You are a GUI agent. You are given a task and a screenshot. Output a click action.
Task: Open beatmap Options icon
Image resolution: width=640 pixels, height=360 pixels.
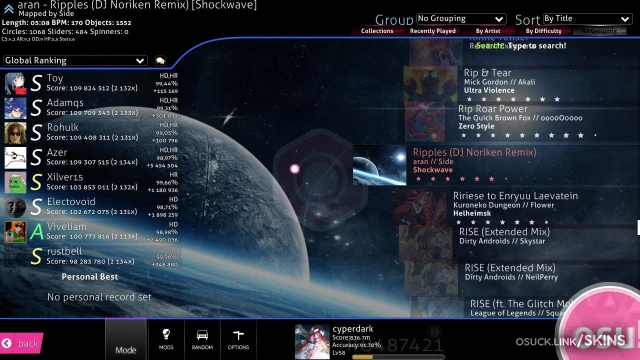coord(238,339)
